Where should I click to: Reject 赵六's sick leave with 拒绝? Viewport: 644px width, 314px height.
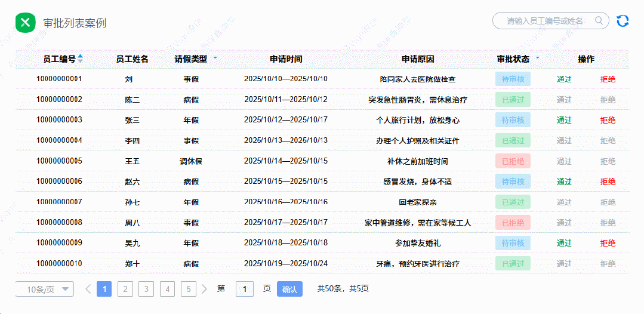[608, 181]
